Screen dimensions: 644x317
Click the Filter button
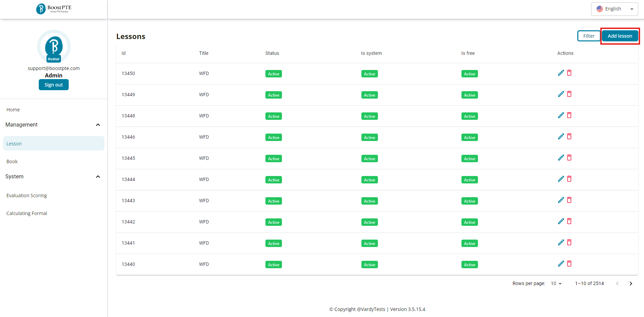coord(588,36)
